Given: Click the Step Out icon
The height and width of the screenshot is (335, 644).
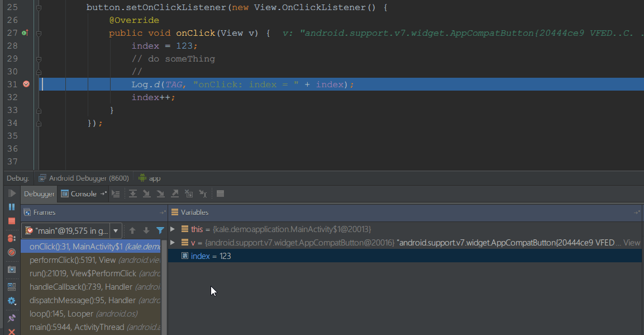Looking at the screenshot, I should pyautogui.click(x=175, y=194).
